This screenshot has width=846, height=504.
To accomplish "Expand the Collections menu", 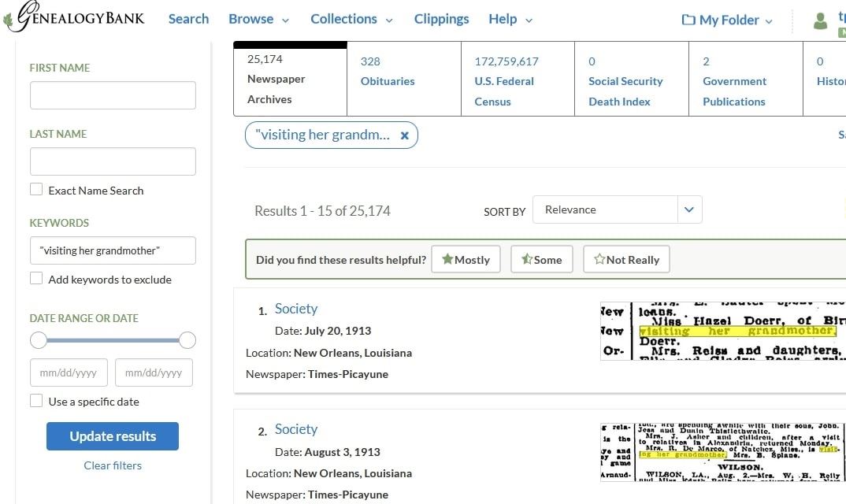I will tap(351, 19).
